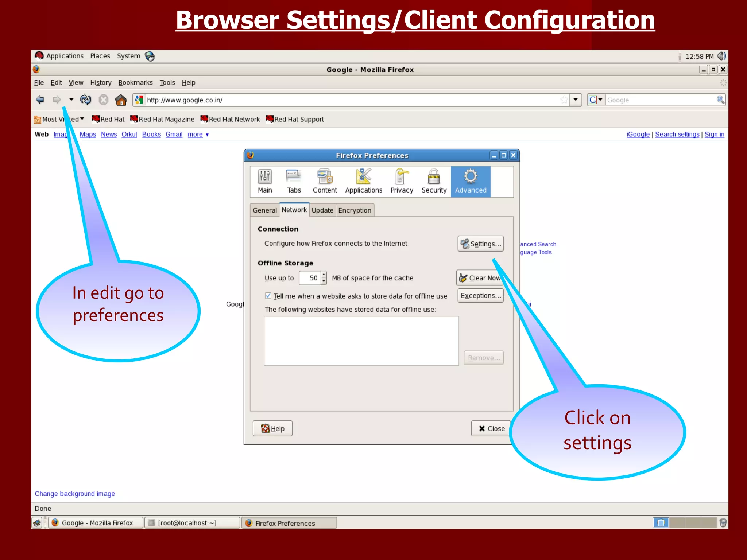
Task: Switch to root@localhost terminal in taskbar
Action: pyautogui.click(x=192, y=523)
